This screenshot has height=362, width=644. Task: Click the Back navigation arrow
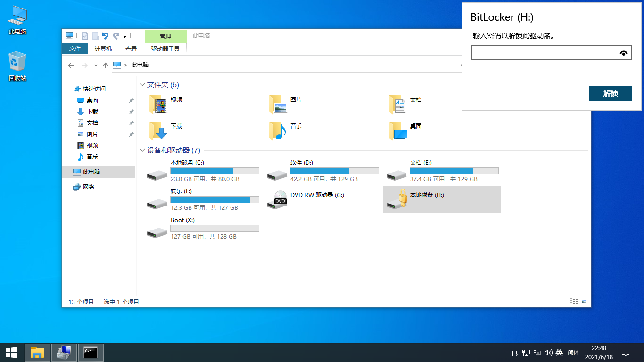pyautogui.click(x=71, y=66)
